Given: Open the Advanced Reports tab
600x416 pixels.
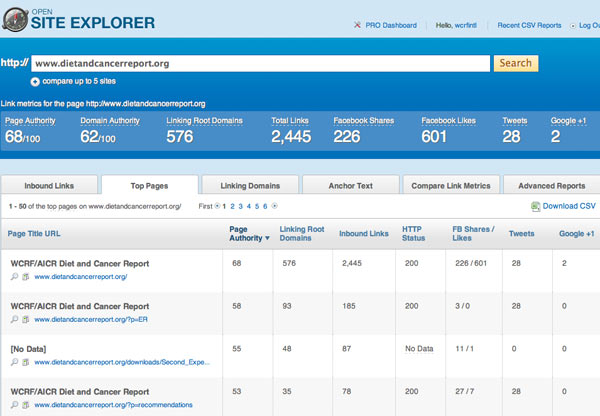Looking at the screenshot, I should click(x=552, y=186).
